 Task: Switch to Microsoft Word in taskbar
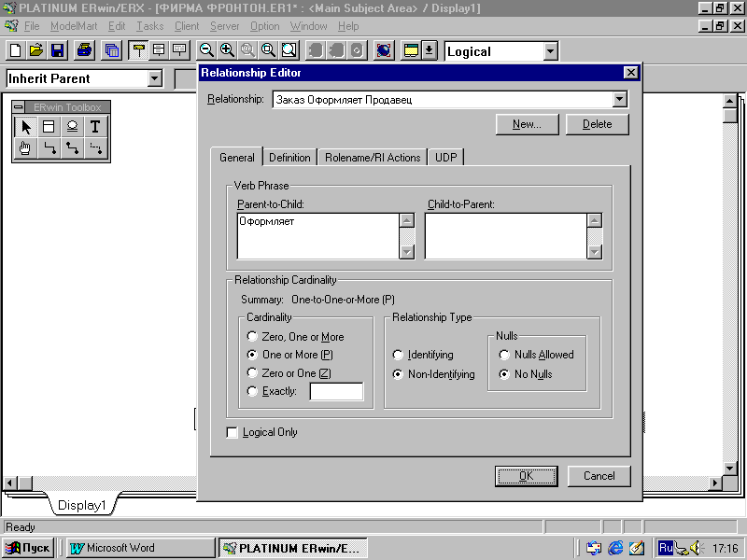tap(140, 548)
